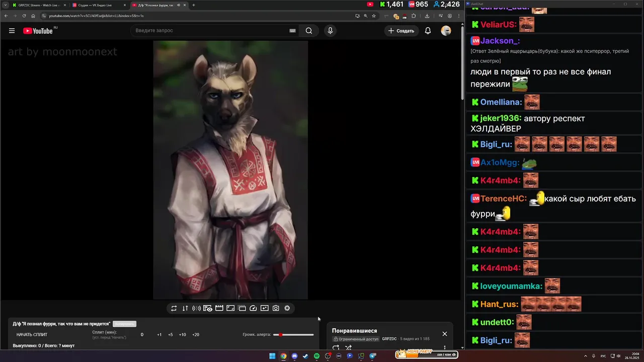The width and height of the screenshot is (644, 362).
Task: Open the on-screen keyboard icon in search box
Action: pos(292,31)
